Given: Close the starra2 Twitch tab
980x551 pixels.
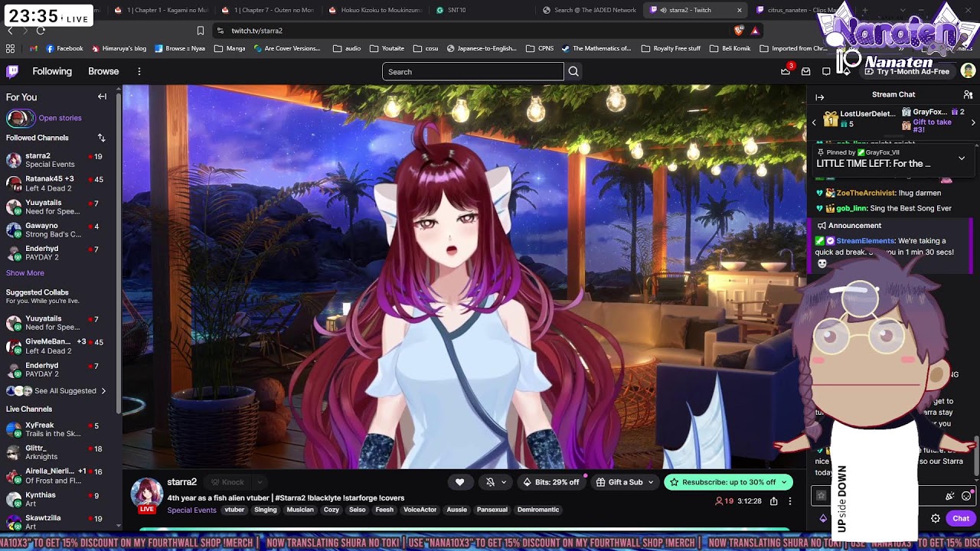Looking at the screenshot, I should point(739,10).
